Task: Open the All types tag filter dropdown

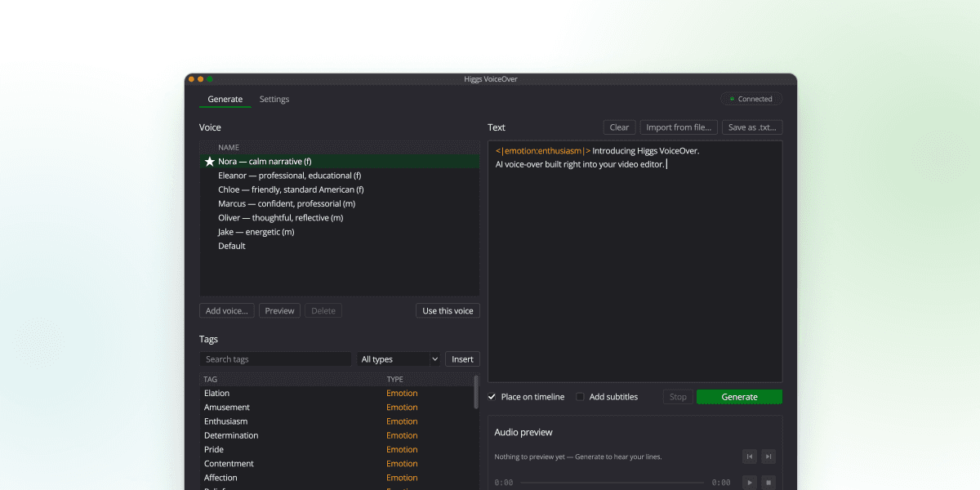Action: [399, 359]
